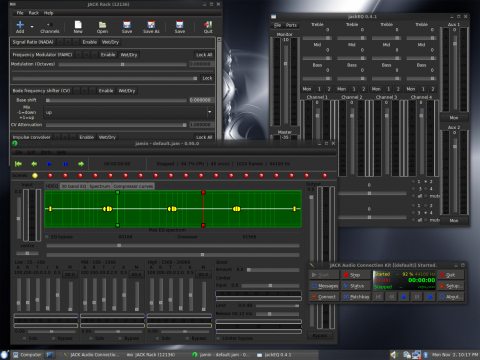Click the Base shift slider in JACK Rack
480x360 pixels.
point(116,100)
